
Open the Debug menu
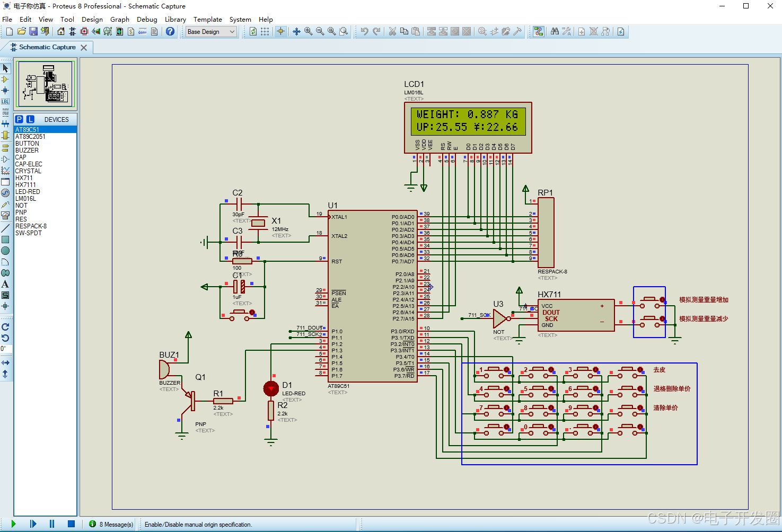[147, 20]
